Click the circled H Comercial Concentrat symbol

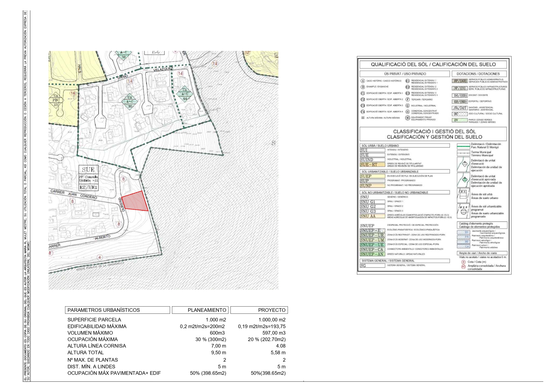click(x=408, y=112)
